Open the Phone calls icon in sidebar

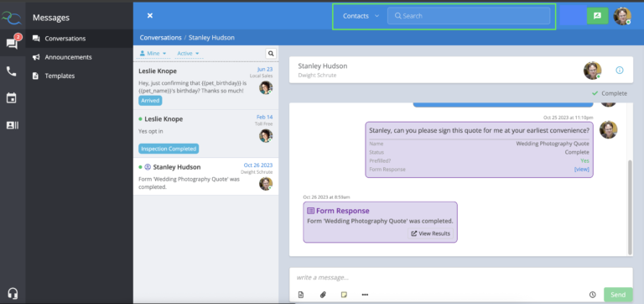(12, 71)
